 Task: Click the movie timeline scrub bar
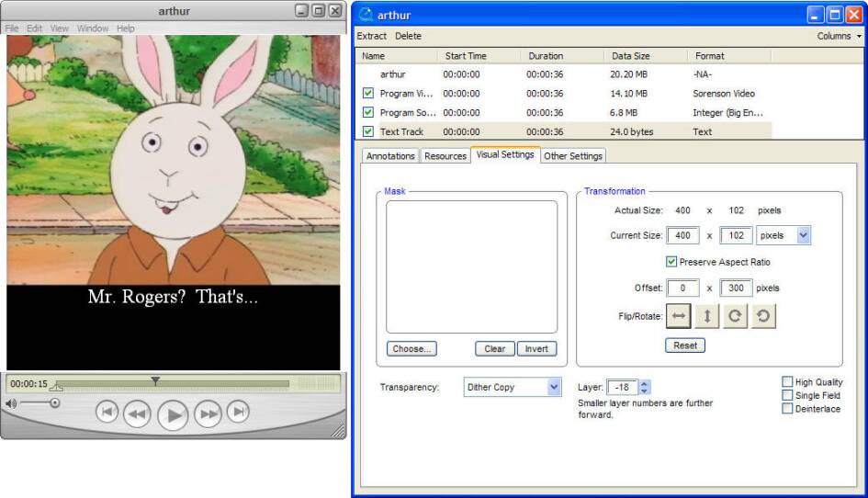pos(172,383)
